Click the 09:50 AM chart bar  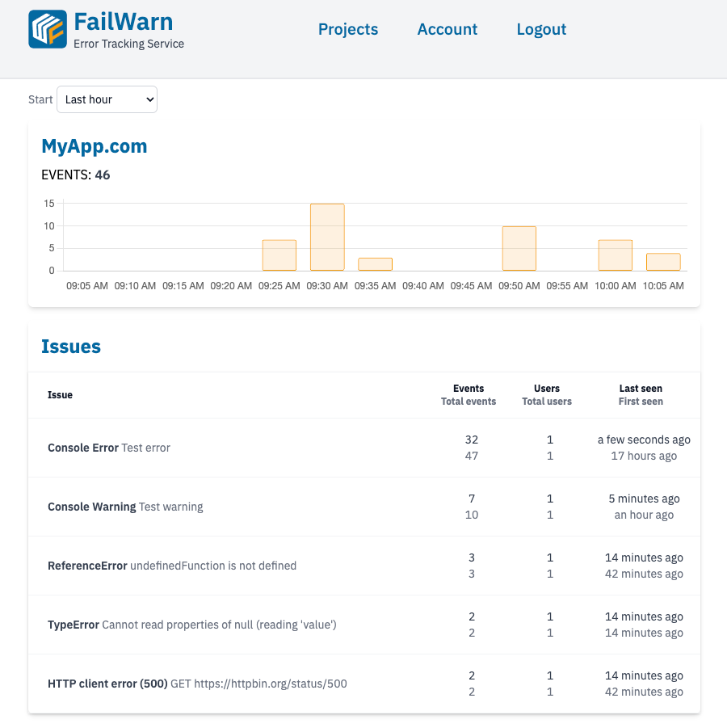coord(519,249)
